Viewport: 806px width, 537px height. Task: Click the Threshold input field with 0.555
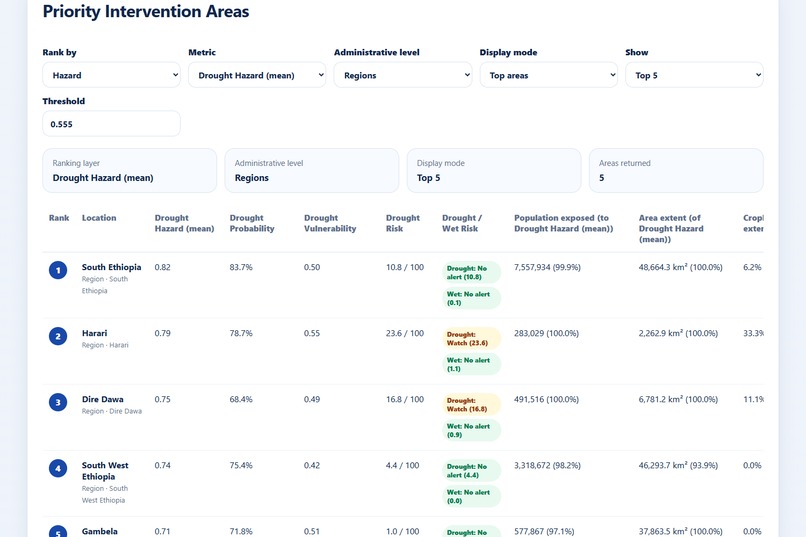(x=111, y=124)
